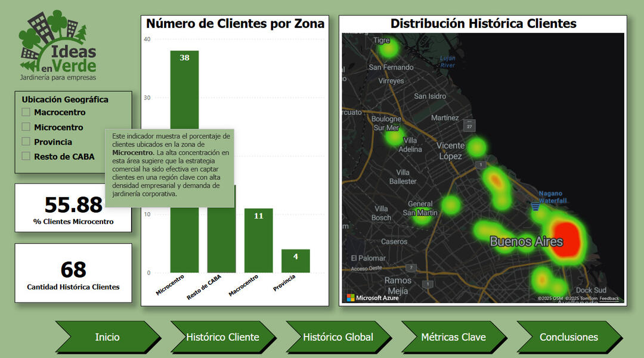
Task: Open the Conclusiones page
Action: tap(568, 337)
